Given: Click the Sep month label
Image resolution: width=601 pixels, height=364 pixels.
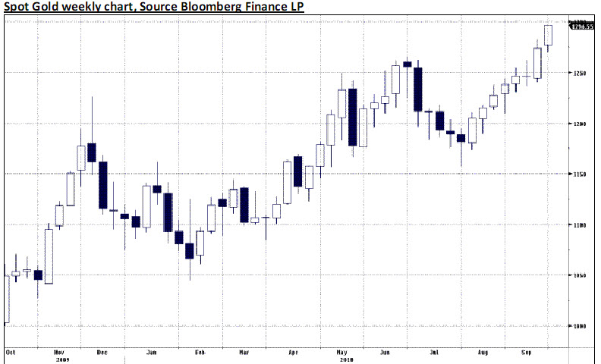Looking at the screenshot, I should (527, 352).
